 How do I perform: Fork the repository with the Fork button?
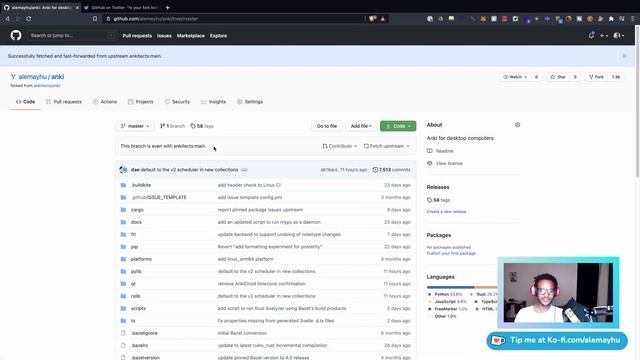[596, 77]
